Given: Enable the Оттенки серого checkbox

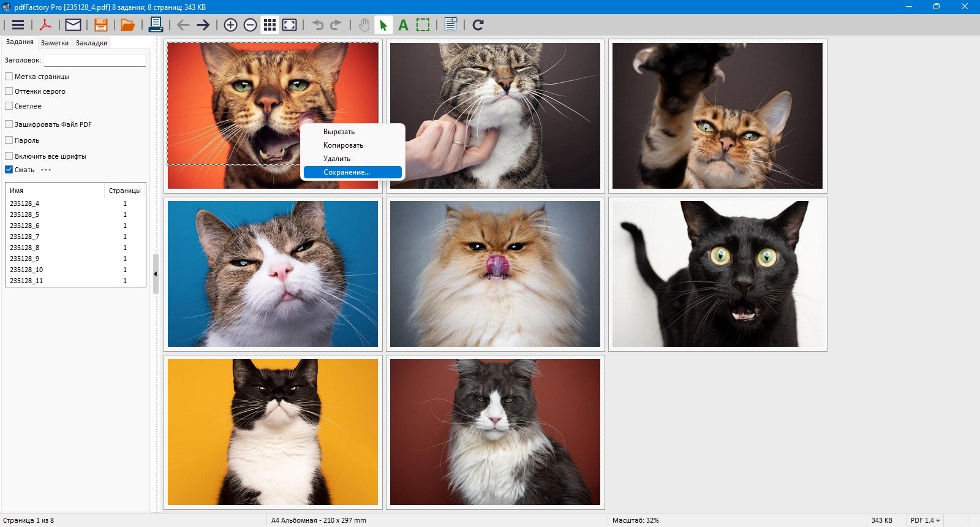Looking at the screenshot, I should [9, 91].
